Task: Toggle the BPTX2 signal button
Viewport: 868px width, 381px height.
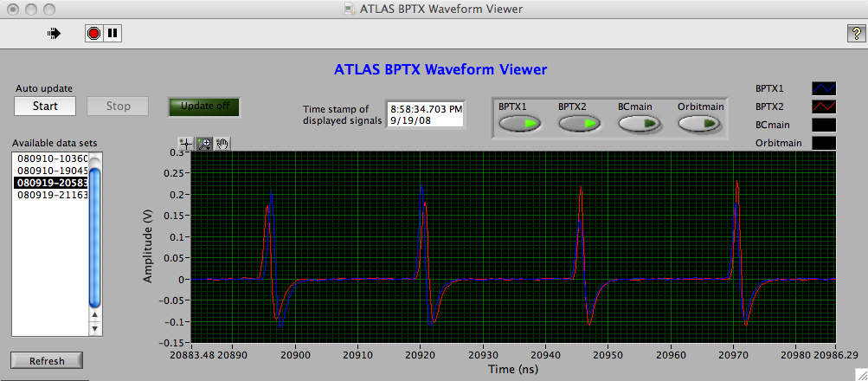Action: coord(580,124)
